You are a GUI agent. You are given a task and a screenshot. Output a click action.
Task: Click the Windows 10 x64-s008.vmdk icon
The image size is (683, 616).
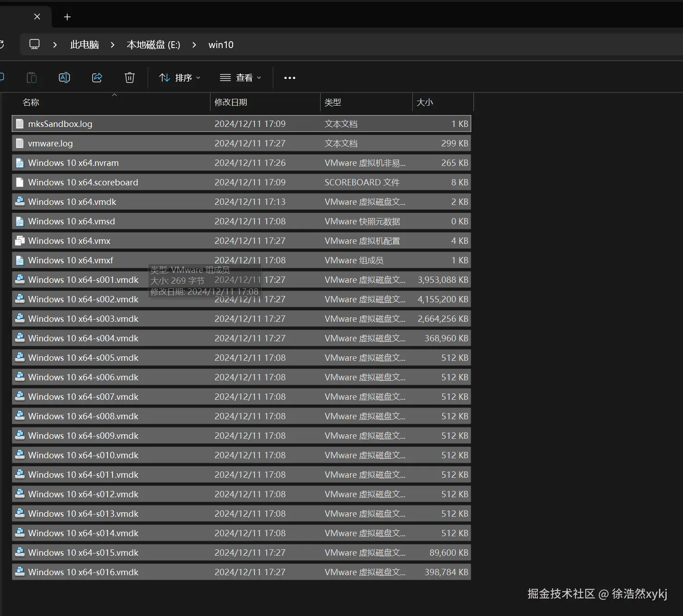coord(20,416)
